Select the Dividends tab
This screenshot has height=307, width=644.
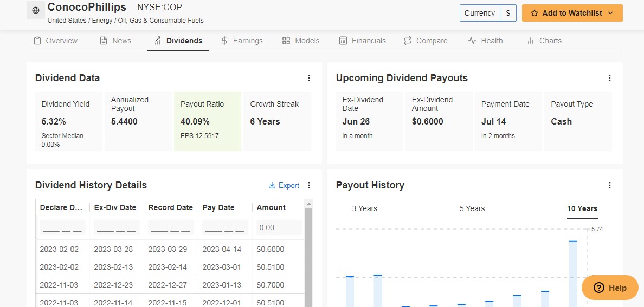click(x=178, y=41)
